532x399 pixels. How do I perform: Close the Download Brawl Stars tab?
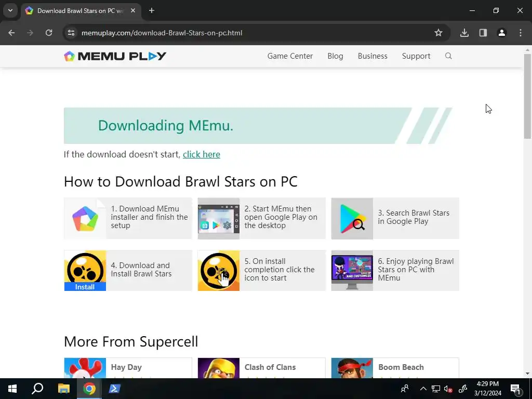click(133, 10)
